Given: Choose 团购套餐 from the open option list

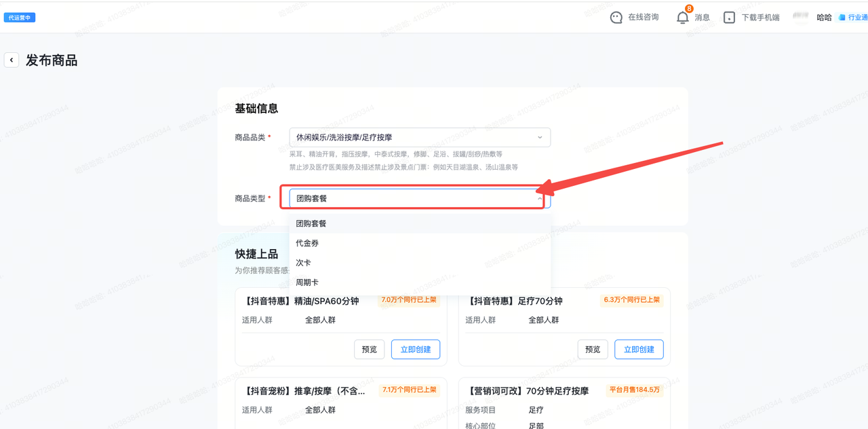Looking at the screenshot, I should (x=420, y=223).
